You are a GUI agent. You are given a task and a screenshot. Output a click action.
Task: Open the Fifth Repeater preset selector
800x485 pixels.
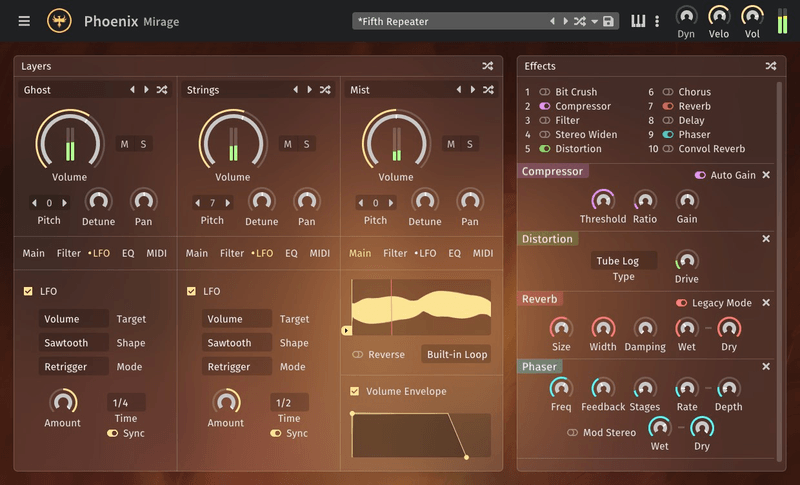point(450,21)
